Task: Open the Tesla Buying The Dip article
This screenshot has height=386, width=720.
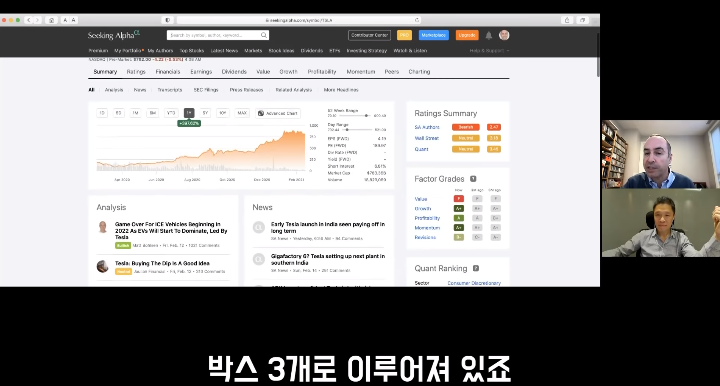Action: point(162,263)
